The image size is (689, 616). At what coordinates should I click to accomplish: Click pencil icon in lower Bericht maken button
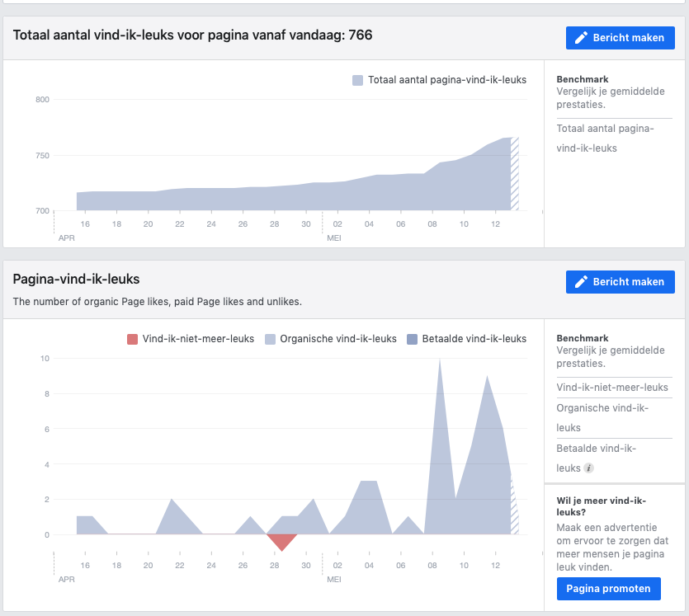click(x=581, y=282)
